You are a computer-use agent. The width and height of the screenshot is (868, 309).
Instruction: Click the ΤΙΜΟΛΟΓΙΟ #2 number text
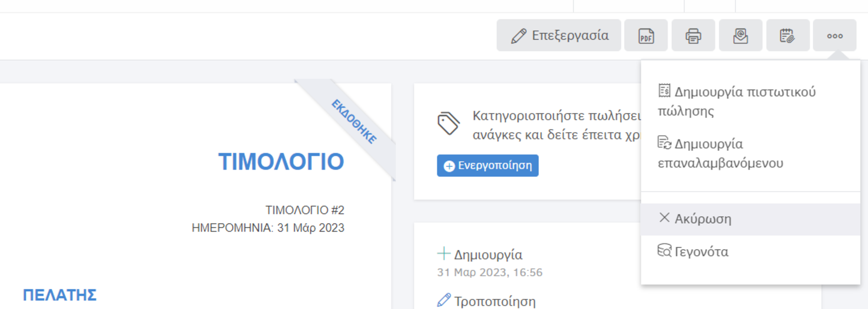point(305,210)
